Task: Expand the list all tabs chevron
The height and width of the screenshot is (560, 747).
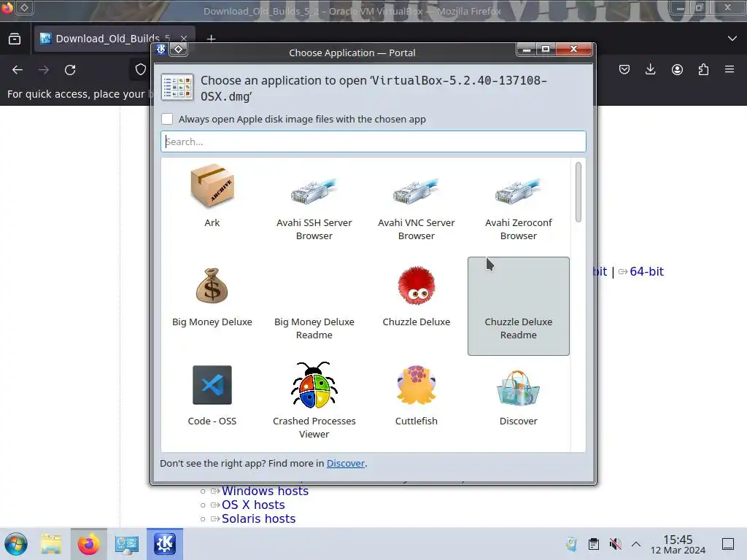Action: (x=732, y=39)
